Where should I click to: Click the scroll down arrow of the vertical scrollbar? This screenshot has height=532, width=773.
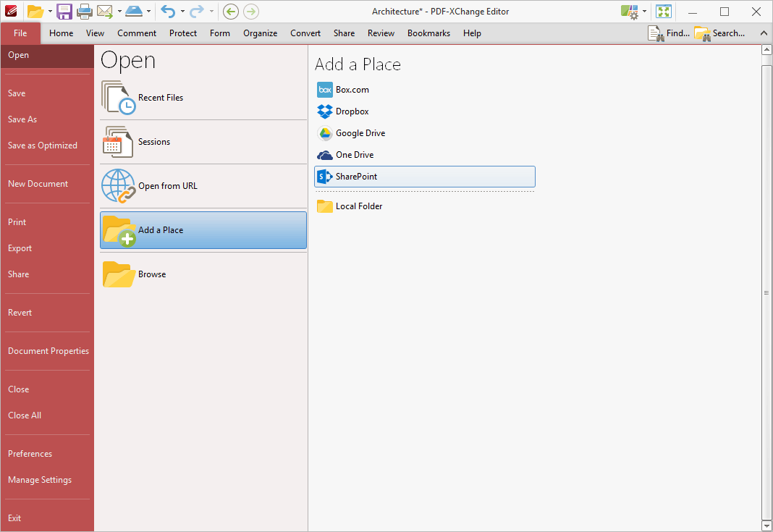pos(766,526)
